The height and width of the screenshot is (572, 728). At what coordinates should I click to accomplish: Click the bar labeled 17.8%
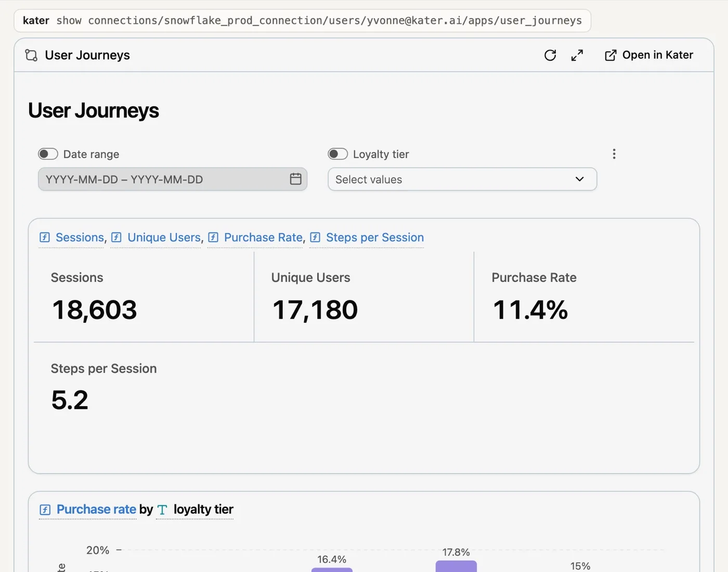[x=456, y=566]
